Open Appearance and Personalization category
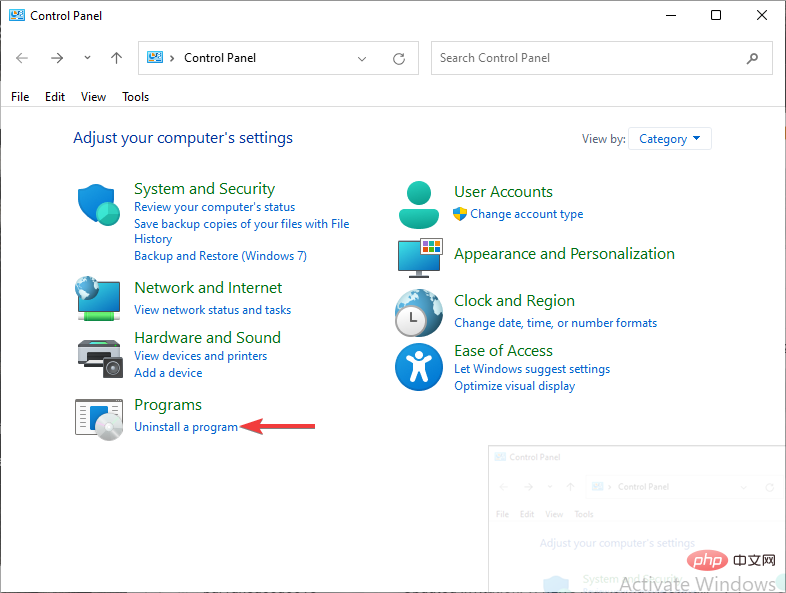This screenshot has width=786, height=593. click(x=564, y=254)
